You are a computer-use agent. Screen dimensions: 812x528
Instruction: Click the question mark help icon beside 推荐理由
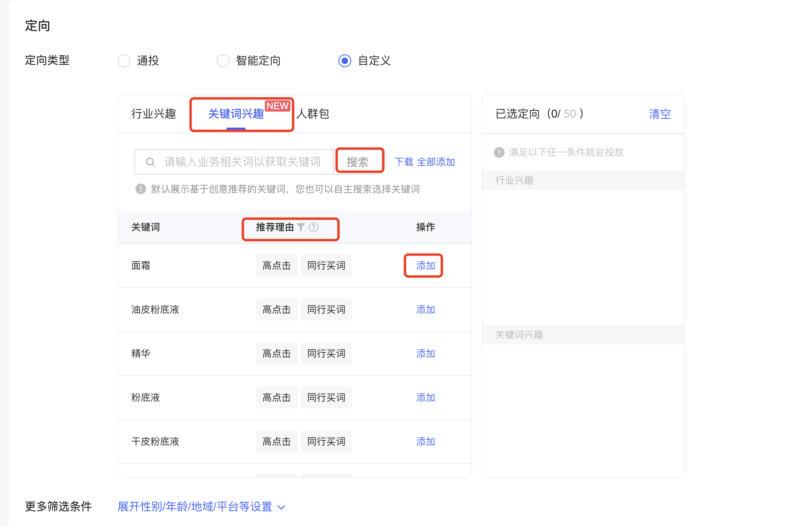click(314, 227)
